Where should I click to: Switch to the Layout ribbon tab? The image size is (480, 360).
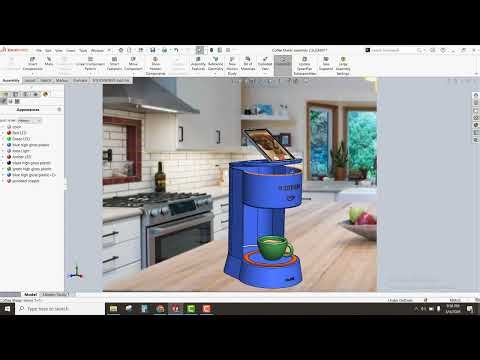[30, 81]
